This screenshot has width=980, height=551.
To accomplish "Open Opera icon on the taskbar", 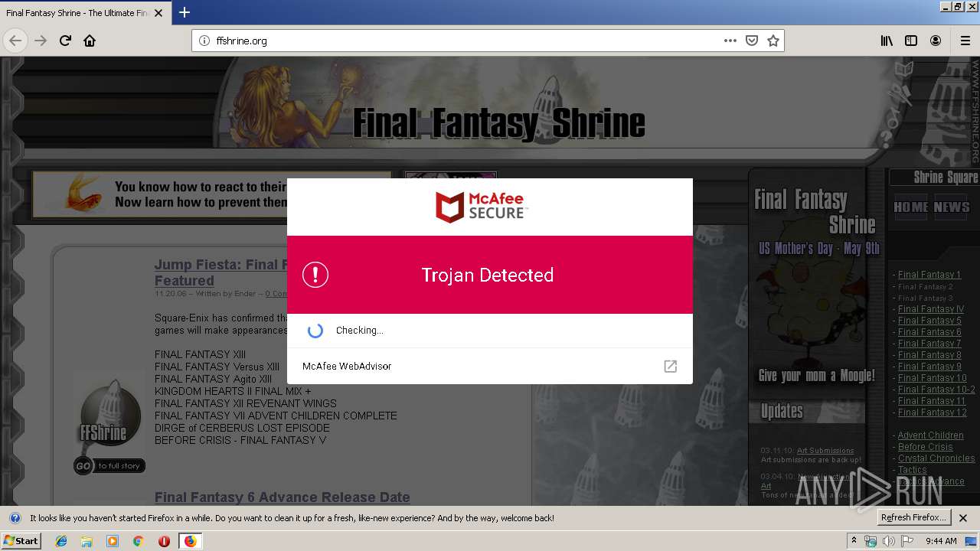I will pyautogui.click(x=164, y=541).
